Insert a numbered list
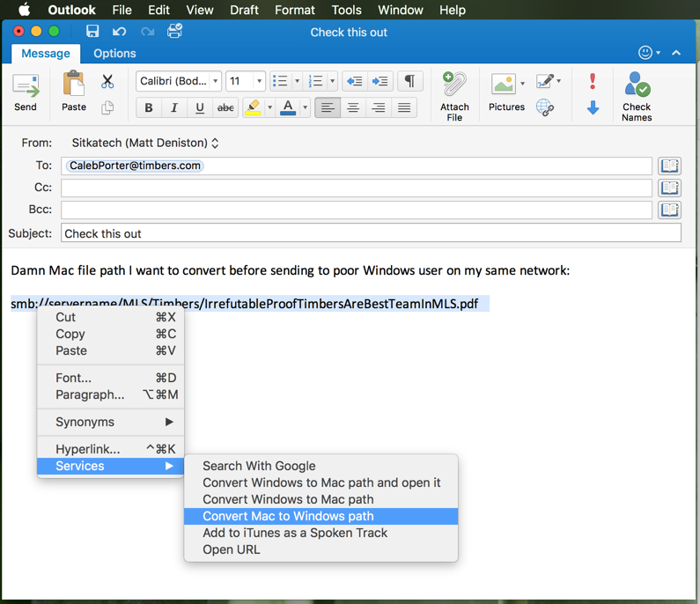 pyautogui.click(x=315, y=81)
